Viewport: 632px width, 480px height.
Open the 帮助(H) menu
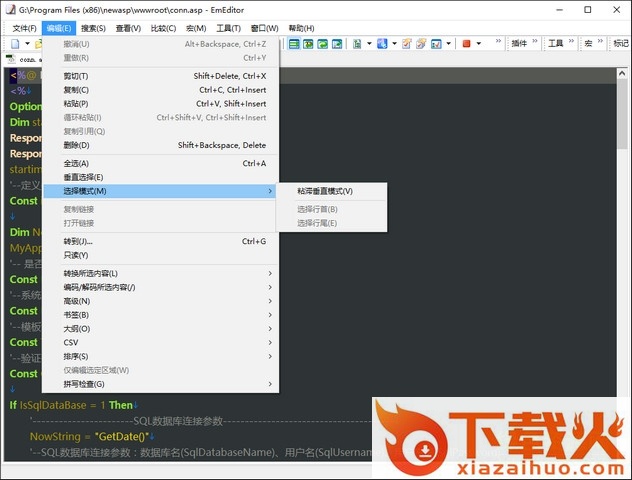(301, 28)
